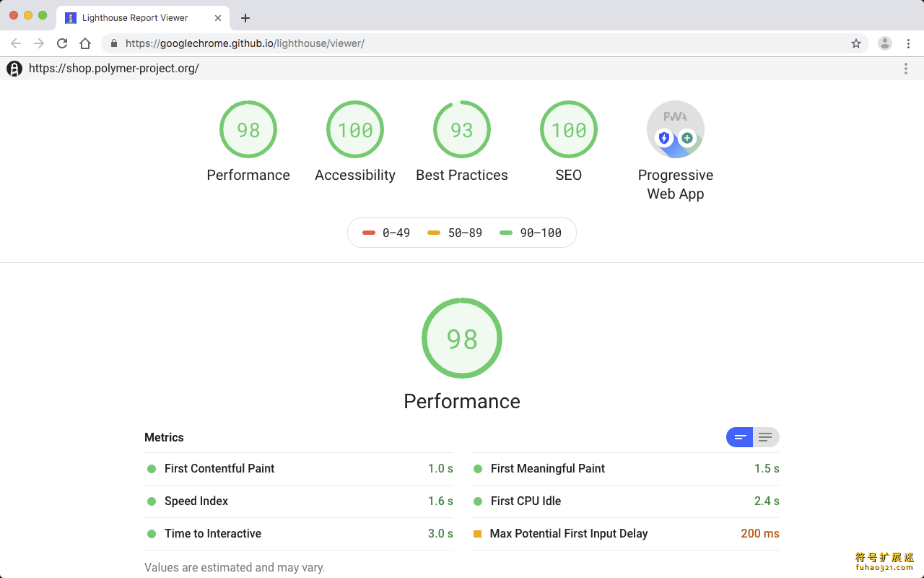Open the Chrome profile avatar

tap(885, 43)
